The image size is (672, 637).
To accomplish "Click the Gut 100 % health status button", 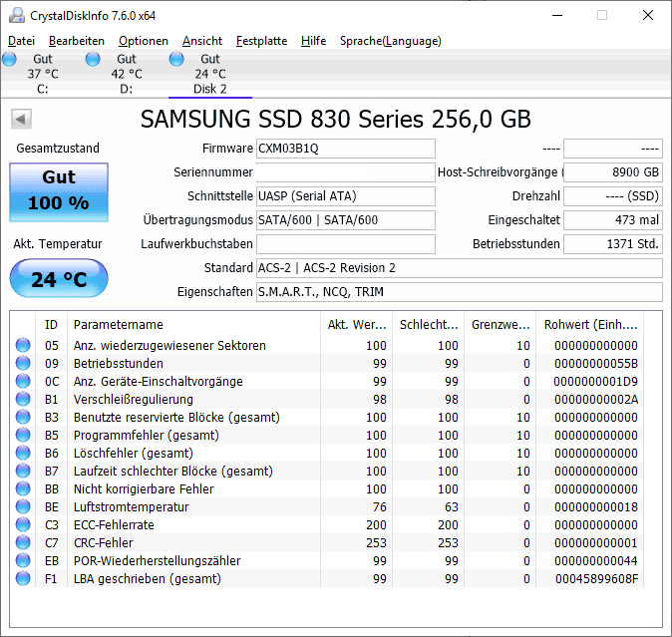I will [59, 192].
